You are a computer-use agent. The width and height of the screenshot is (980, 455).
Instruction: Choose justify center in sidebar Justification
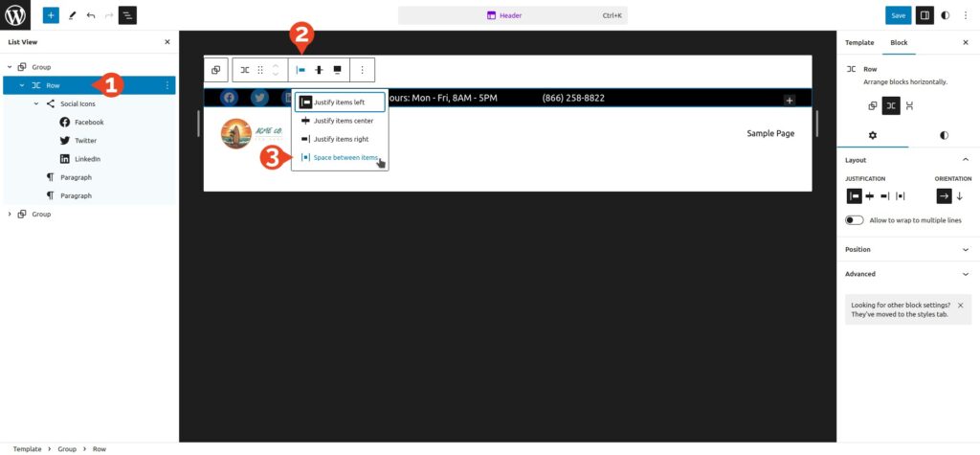coord(869,195)
